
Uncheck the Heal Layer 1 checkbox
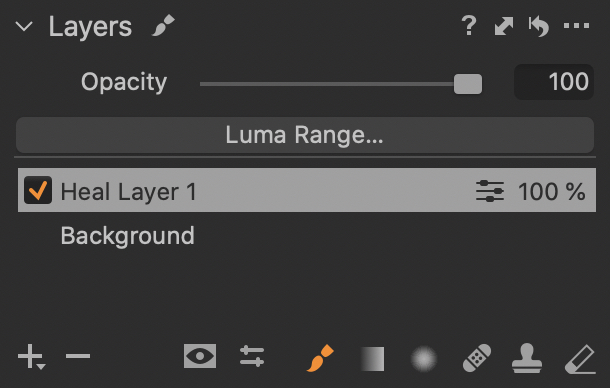pyautogui.click(x=38, y=190)
